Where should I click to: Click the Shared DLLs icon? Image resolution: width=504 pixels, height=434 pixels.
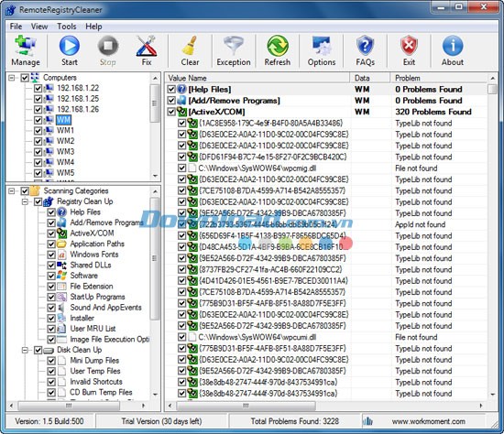(x=61, y=265)
